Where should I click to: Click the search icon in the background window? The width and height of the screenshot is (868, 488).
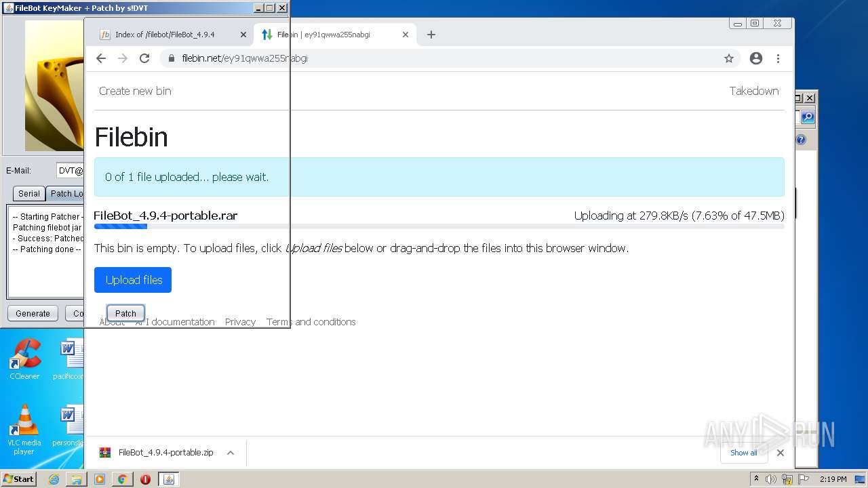tap(807, 117)
